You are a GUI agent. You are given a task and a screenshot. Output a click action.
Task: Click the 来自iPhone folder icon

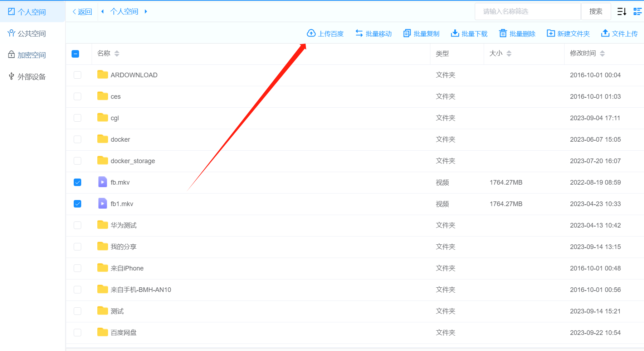click(103, 268)
